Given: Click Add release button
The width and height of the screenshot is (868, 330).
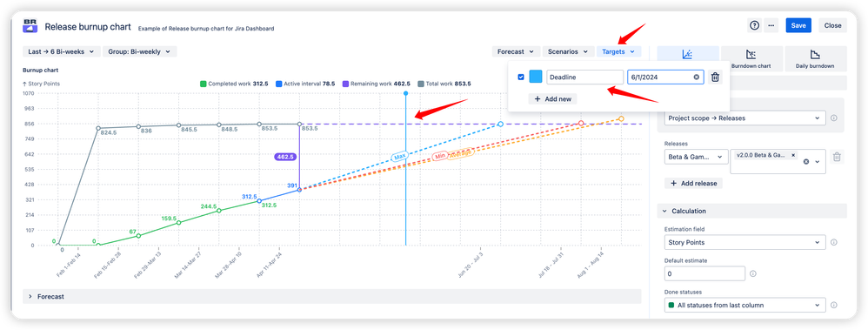Looking at the screenshot, I should point(693,184).
